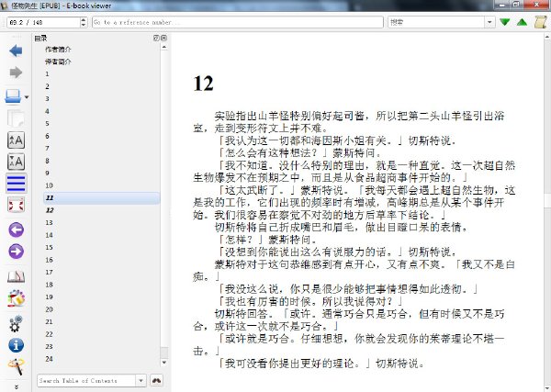
Task: Decrease font size with smaller-A icon
Action: (x=16, y=162)
